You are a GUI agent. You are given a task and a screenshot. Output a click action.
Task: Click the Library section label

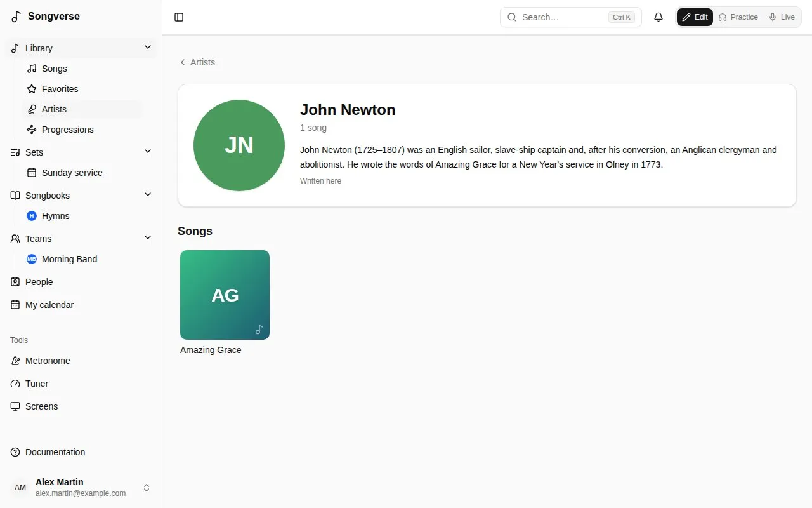(39, 48)
